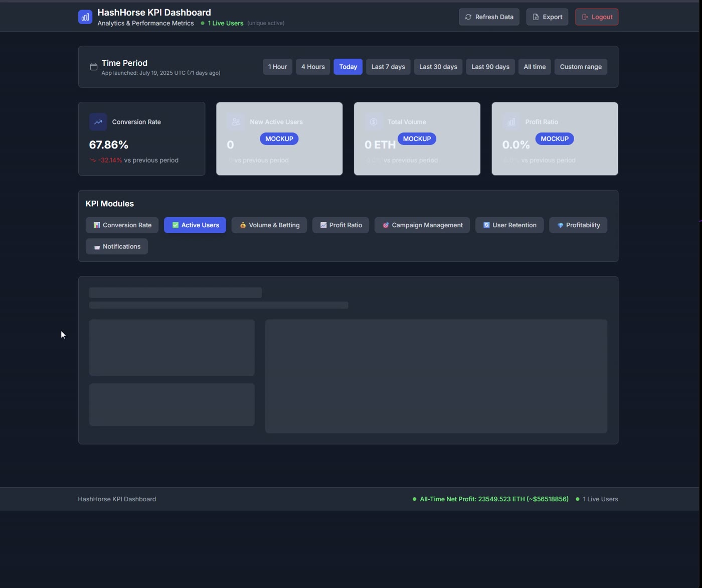Log out using the Logout button
This screenshot has width=702, height=588.
click(597, 17)
